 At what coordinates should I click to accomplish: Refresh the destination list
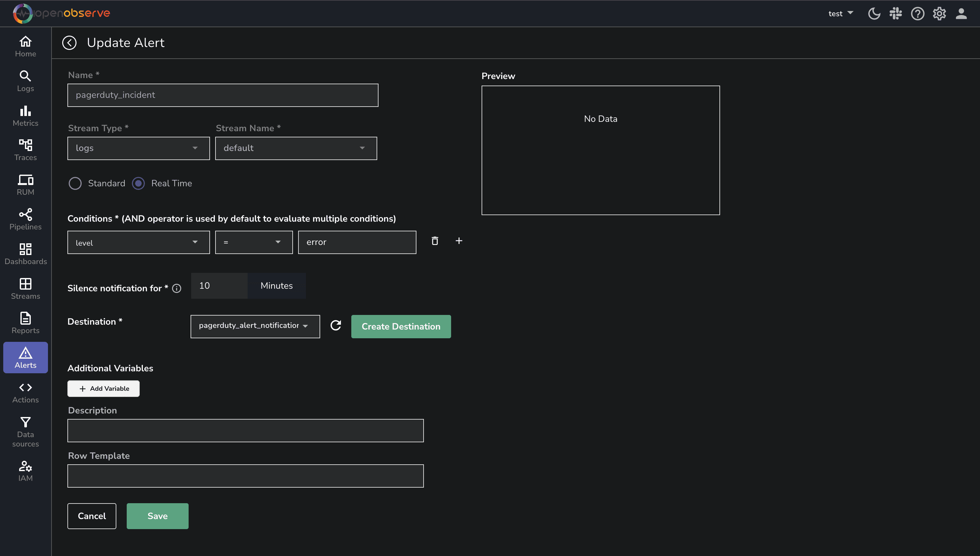335,326
